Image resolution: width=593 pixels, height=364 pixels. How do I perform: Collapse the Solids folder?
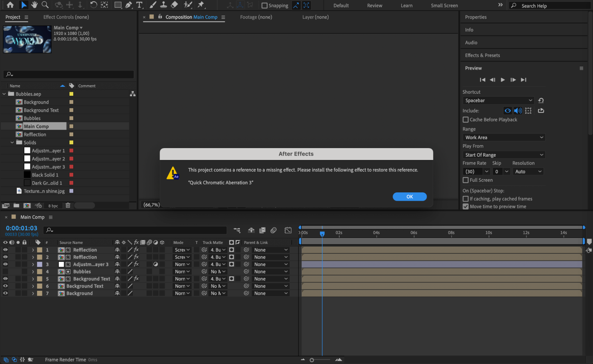coord(12,143)
